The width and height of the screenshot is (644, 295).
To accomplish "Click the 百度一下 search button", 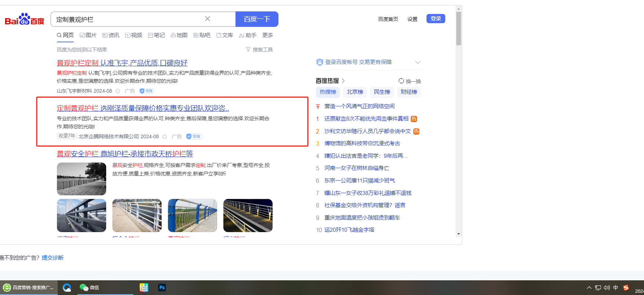I will click(257, 19).
